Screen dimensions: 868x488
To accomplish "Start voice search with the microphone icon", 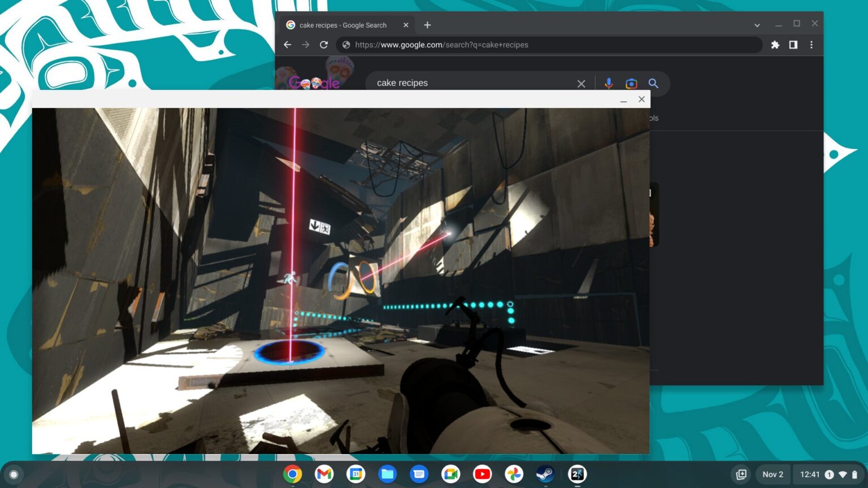I will [609, 83].
